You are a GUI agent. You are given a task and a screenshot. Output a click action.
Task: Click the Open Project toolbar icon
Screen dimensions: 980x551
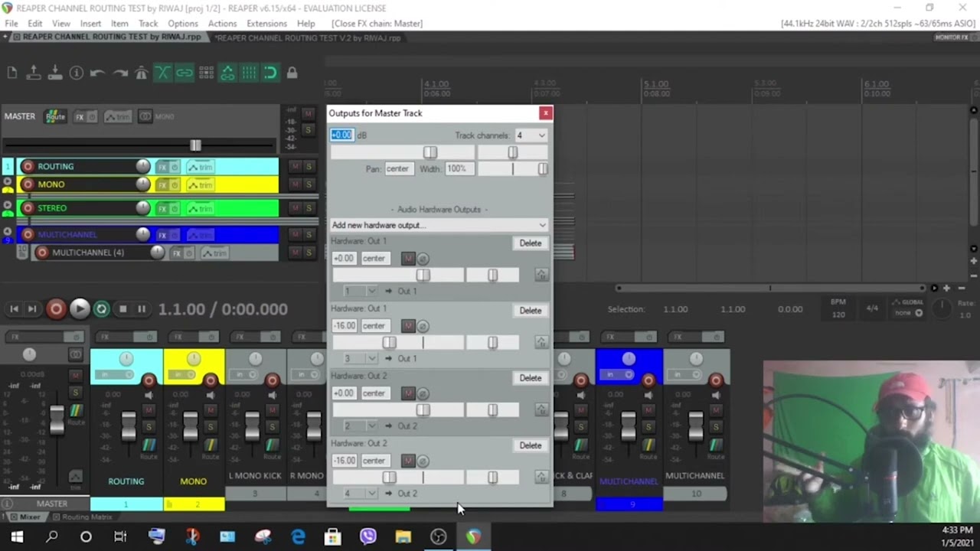click(x=33, y=73)
